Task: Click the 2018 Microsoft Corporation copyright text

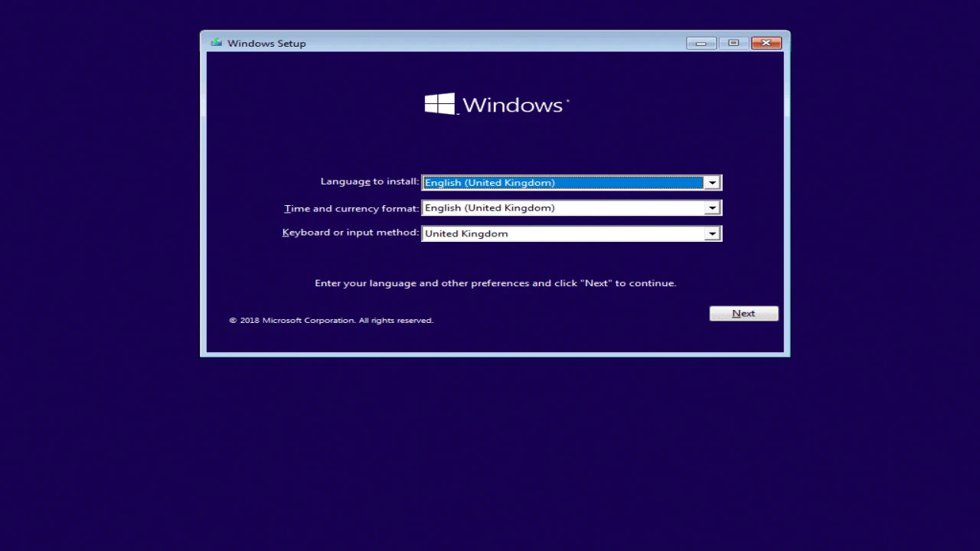Action: pyautogui.click(x=332, y=321)
